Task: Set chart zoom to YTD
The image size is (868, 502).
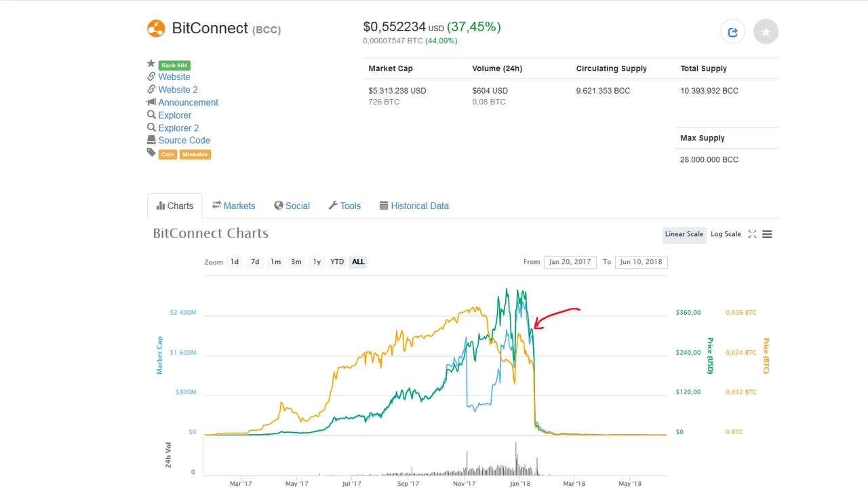Action: click(337, 262)
